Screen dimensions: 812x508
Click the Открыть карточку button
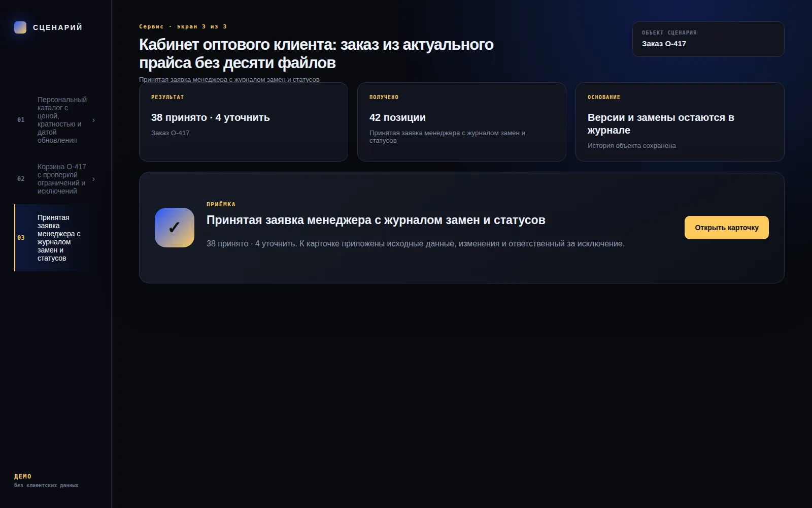727,228
